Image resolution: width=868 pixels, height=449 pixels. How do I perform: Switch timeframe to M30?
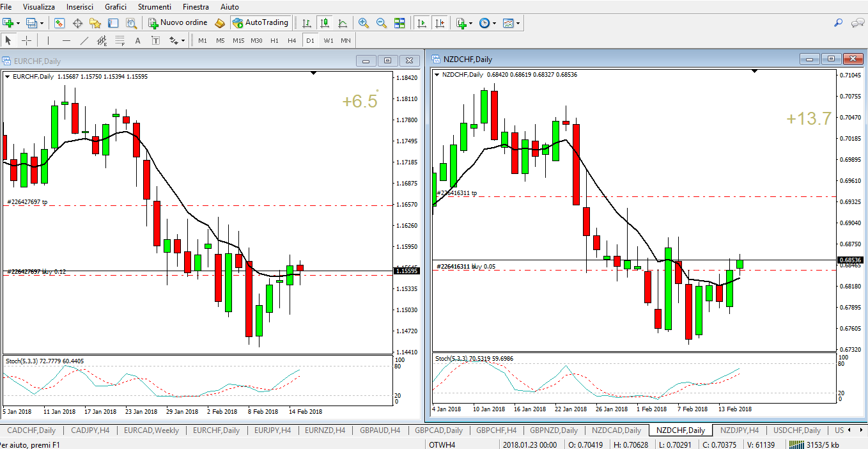tap(256, 40)
